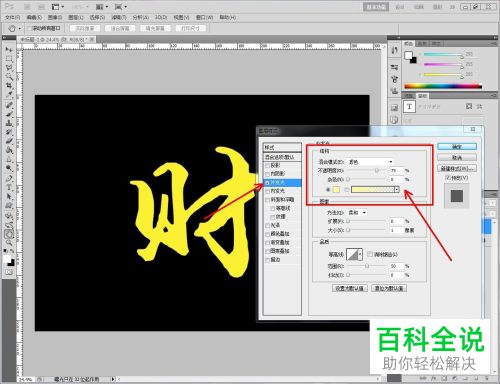The image size is (500, 384).
Task: Select the Hand tool in toolbox
Action: pos(9,235)
